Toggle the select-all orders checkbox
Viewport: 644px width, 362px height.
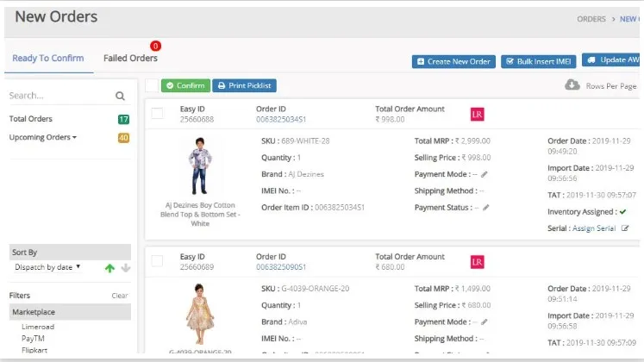click(x=152, y=85)
